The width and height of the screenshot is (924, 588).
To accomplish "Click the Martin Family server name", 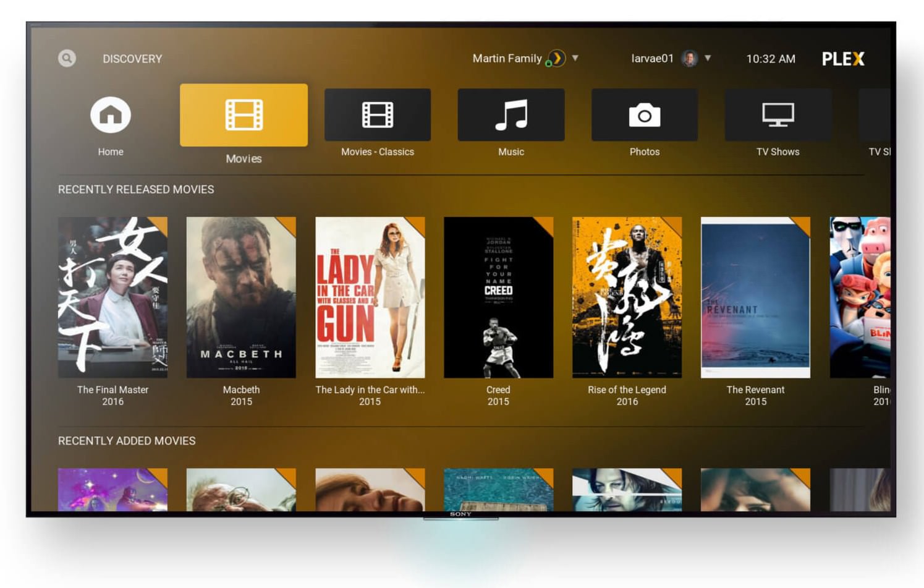I will pyautogui.click(x=507, y=58).
